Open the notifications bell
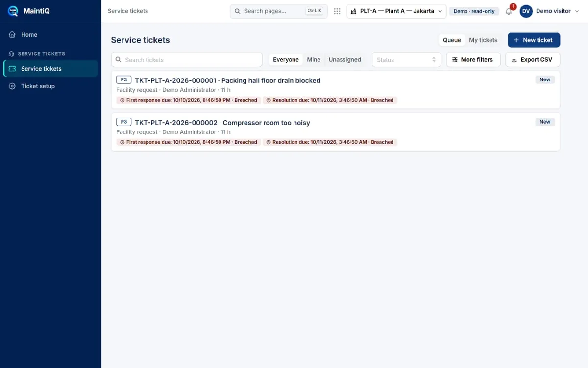The width and height of the screenshot is (588, 368). [509, 11]
